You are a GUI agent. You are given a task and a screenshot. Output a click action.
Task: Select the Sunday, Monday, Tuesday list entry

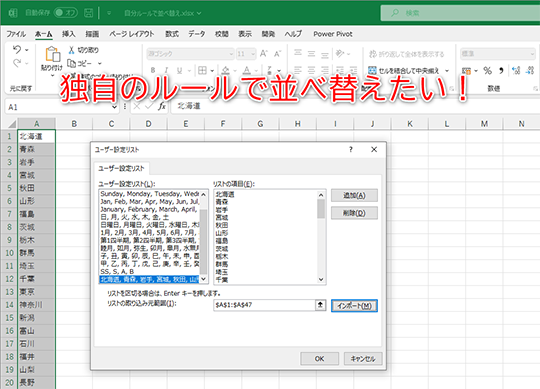[x=149, y=194]
